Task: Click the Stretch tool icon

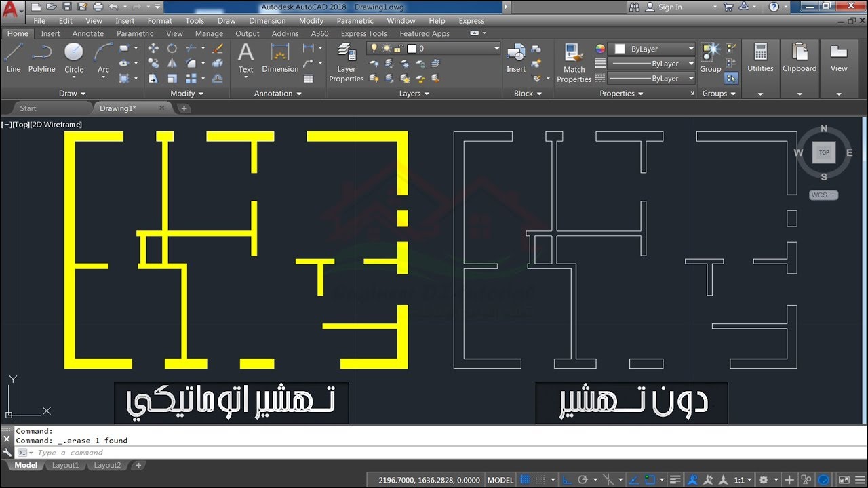Action: 153,78
